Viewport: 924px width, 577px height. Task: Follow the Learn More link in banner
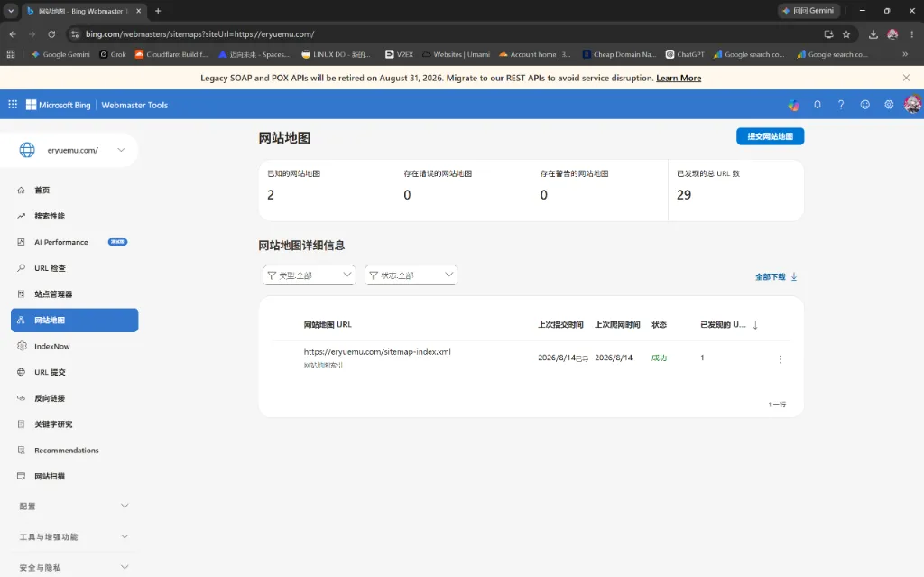click(679, 78)
